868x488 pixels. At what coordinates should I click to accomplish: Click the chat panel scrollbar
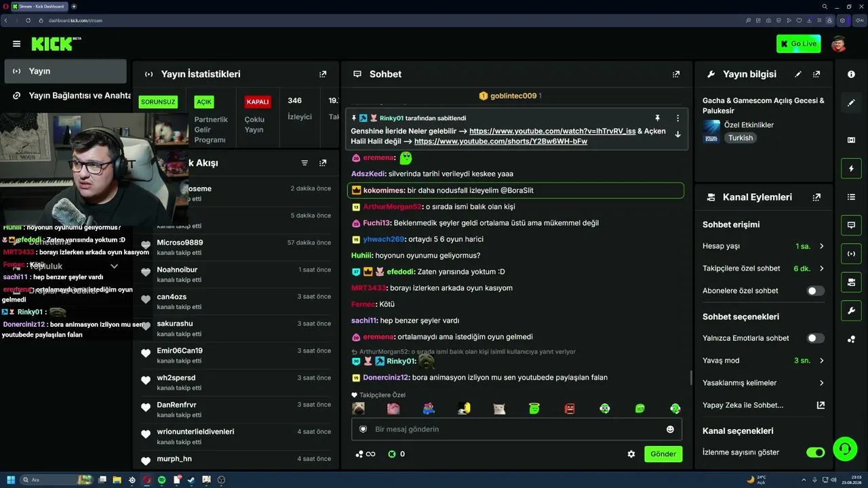(691, 378)
